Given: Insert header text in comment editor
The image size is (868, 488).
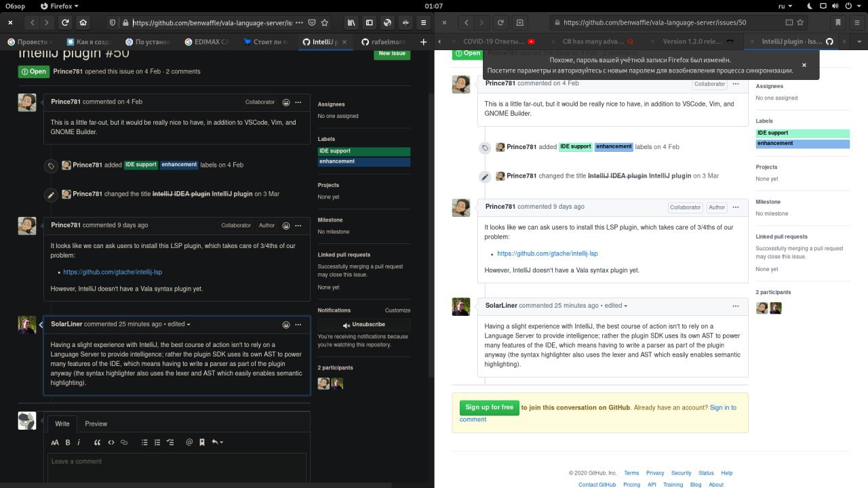Looking at the screenshot, I should pyautogui.click(x=56, y=443).
